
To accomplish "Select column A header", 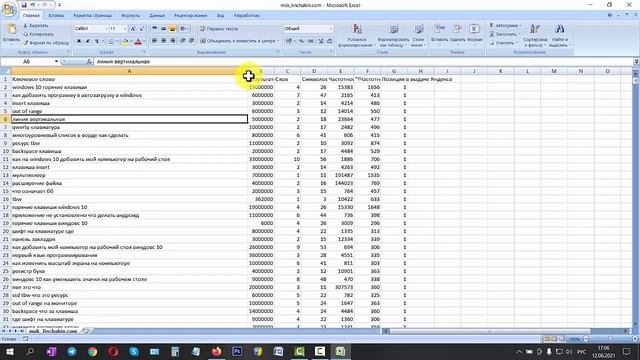I will click(x=129, y=71).
